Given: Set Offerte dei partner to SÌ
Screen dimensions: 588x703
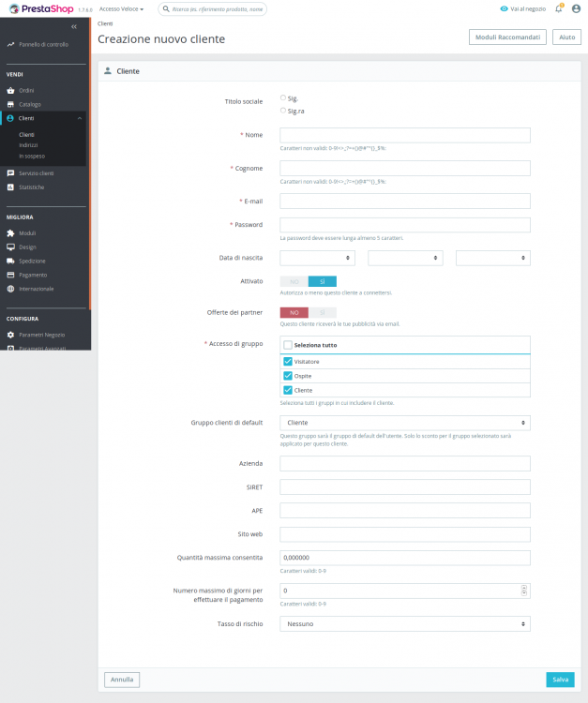Looking at the screenshot, I should 323,312.
